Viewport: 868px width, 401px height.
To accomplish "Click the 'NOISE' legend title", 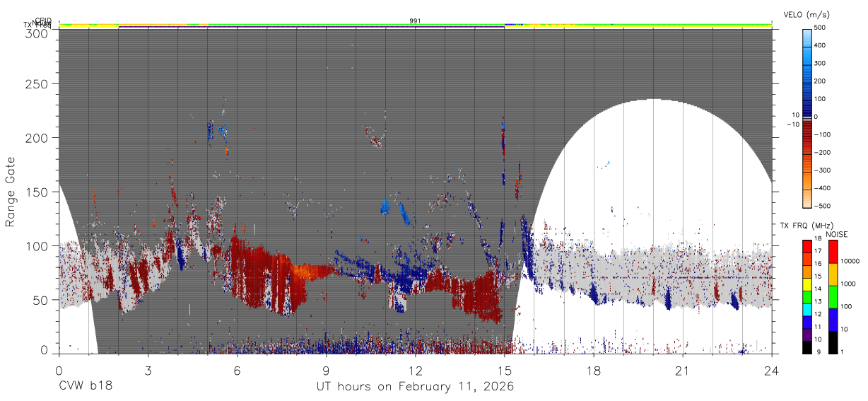I will point(837,234).
